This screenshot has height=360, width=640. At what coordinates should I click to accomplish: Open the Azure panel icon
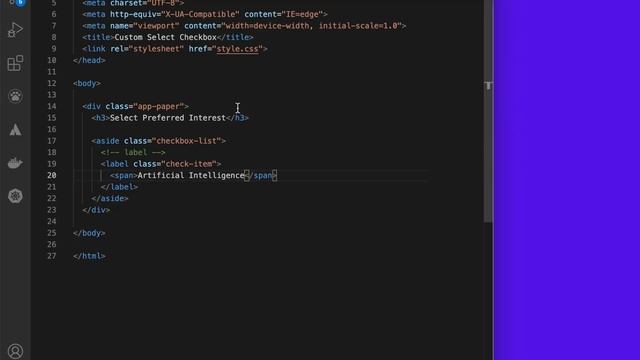click(x=15, y=130)
